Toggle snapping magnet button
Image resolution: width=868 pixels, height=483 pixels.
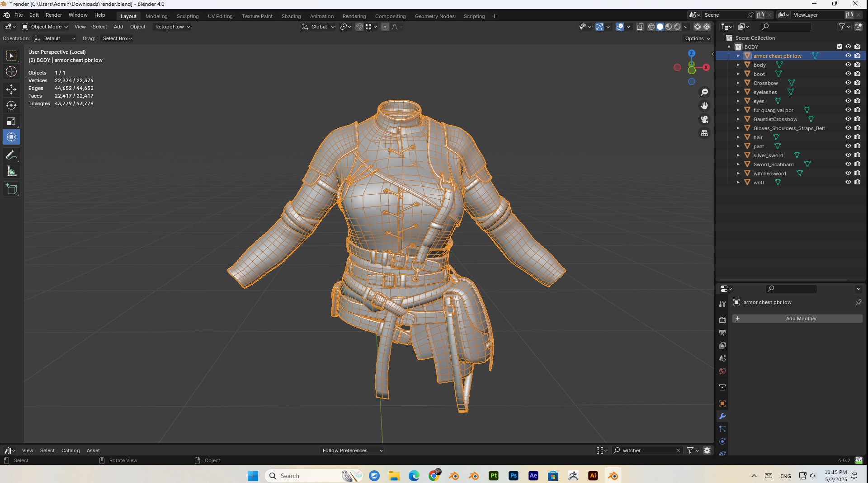tap(359, 27)
